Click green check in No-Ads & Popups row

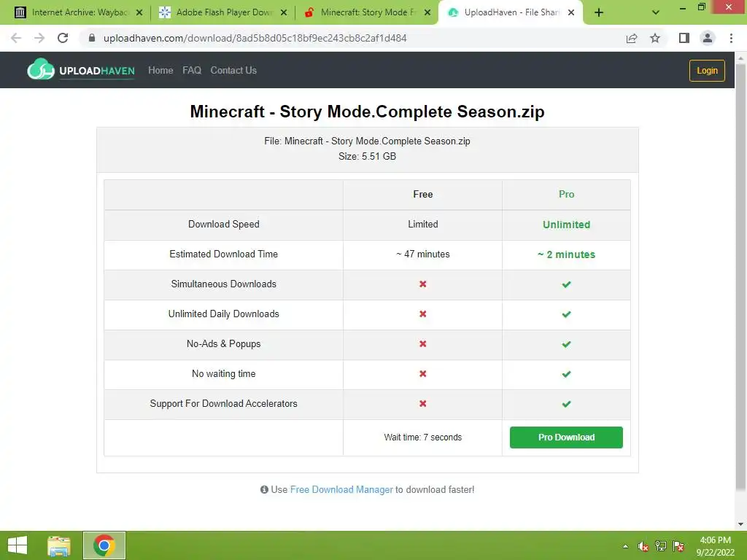click(566, 344)
